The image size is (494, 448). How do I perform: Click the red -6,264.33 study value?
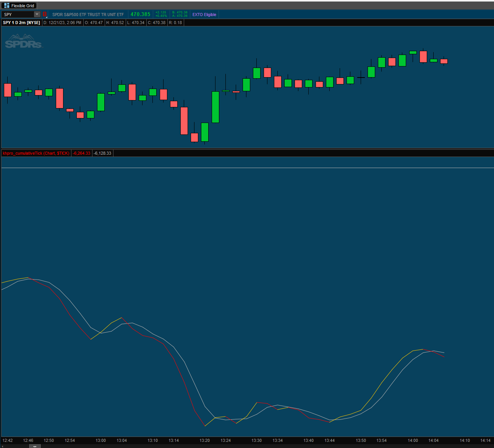click(81, 153)
